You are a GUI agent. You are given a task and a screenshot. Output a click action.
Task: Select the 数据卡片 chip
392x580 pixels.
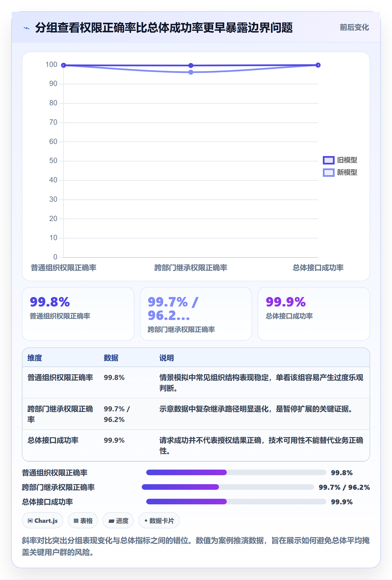click(x=159, y=521)
